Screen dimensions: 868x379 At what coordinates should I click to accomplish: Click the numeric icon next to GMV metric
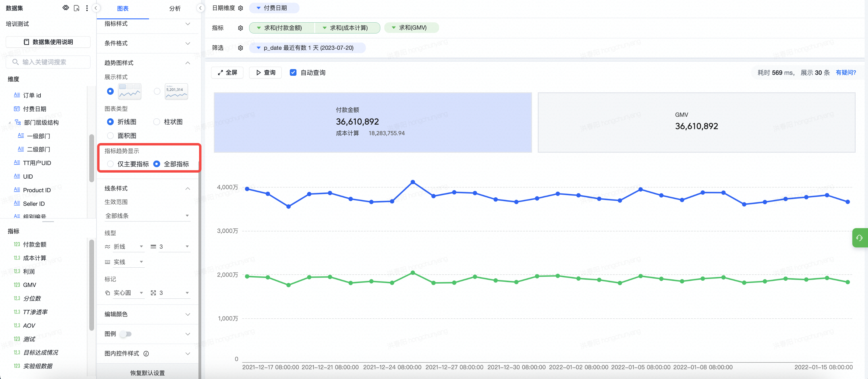coord(17,285)
